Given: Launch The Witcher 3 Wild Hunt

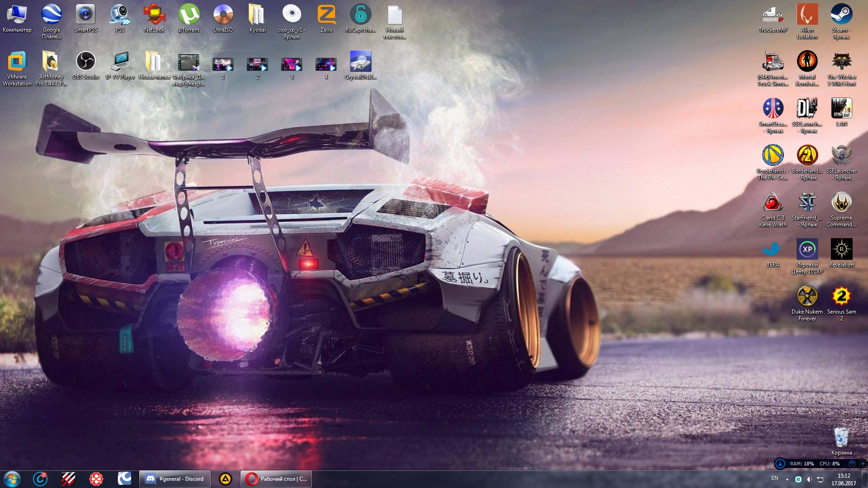Looking at the screenshot, I should [841, 68].
